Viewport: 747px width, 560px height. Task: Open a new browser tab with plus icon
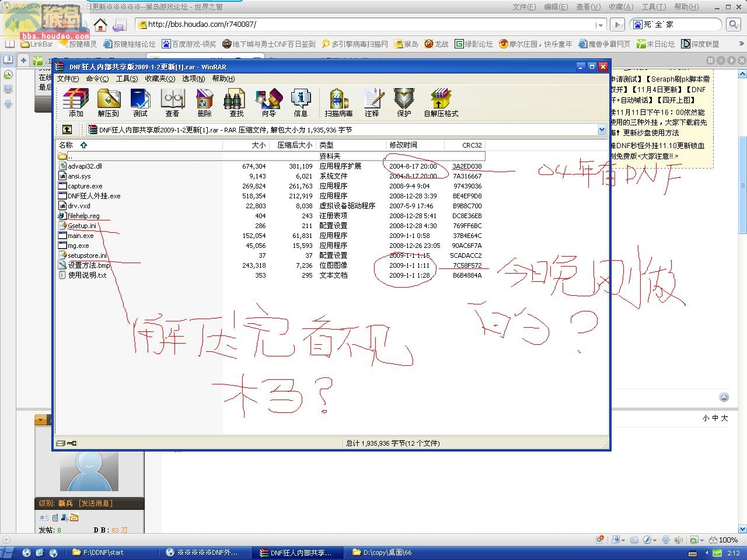pos(23,60)
